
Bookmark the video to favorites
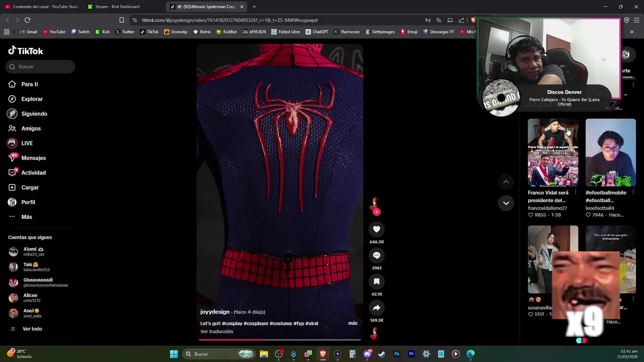coord(376,282)
